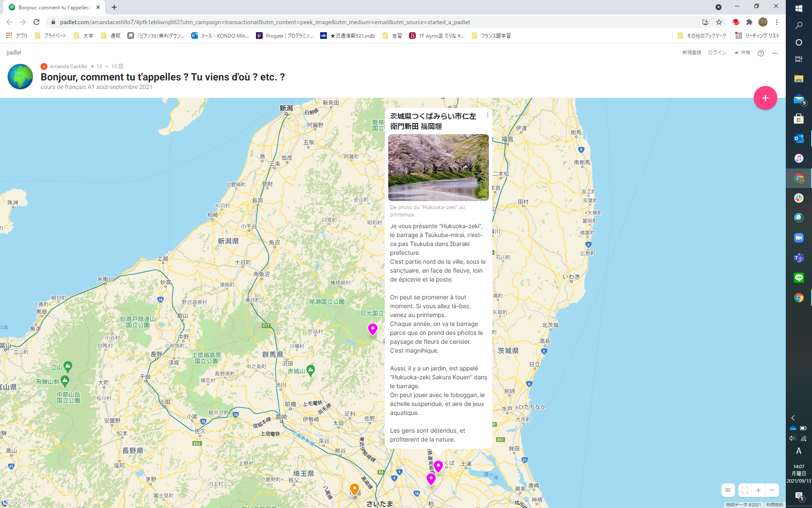Share the padlet via 共有 button

(x=742, y=53)
